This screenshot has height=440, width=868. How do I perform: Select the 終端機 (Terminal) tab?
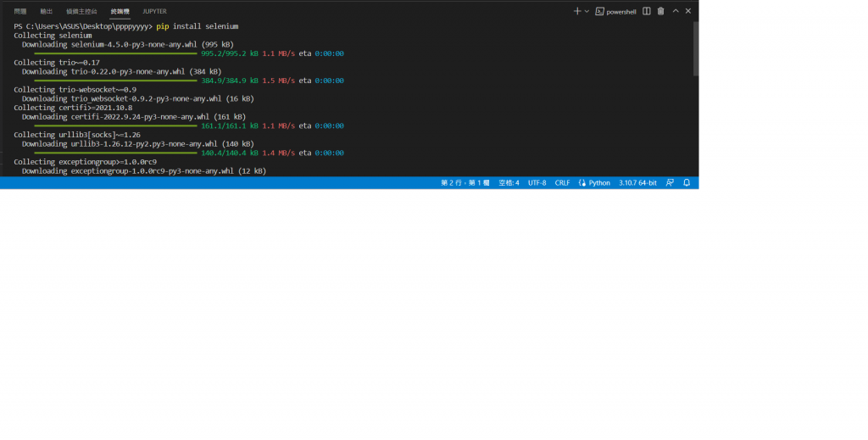click(x=120, y=12)
